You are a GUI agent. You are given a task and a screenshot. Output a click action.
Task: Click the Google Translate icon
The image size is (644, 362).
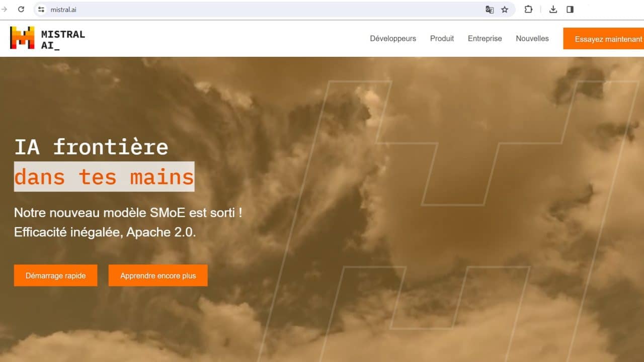[x=489, y=10]
